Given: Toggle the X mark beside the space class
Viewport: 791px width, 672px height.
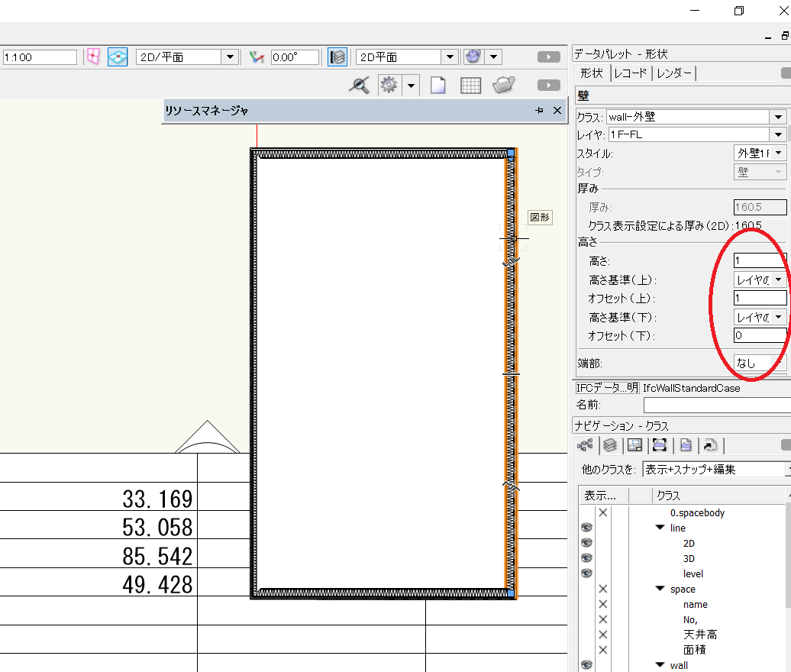Looking at the screenshot, I should click(602, 589).
